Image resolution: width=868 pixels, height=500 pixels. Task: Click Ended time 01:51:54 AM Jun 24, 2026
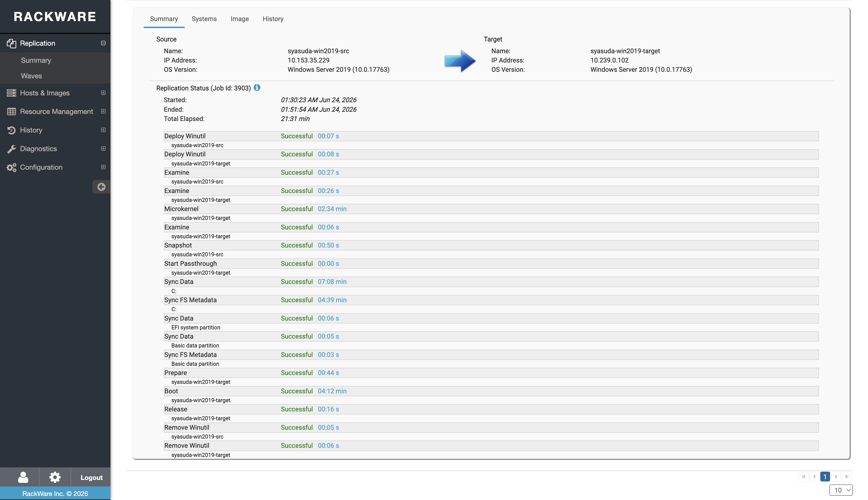point(318,109)
